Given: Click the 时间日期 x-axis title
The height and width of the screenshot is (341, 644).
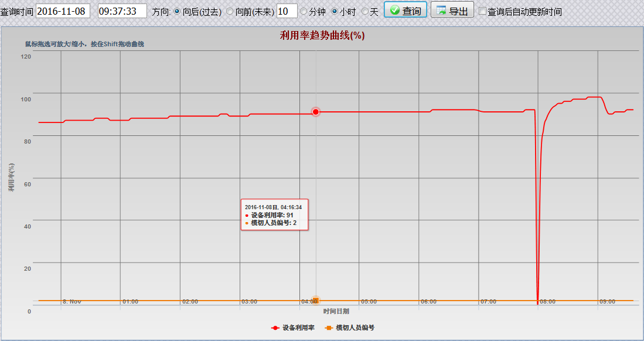Looking at the screenshot, I should click(x=336, y=311).
